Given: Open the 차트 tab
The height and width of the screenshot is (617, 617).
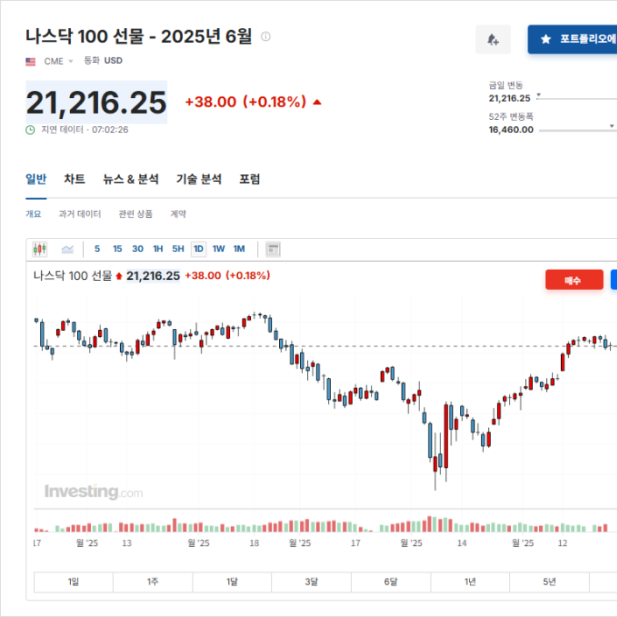Looking at the screenshot, I should (x=74, y=179).
